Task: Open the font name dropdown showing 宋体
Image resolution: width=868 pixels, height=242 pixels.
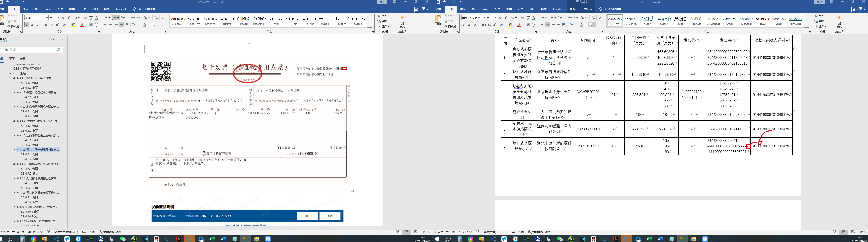Action: pos(46,18)
